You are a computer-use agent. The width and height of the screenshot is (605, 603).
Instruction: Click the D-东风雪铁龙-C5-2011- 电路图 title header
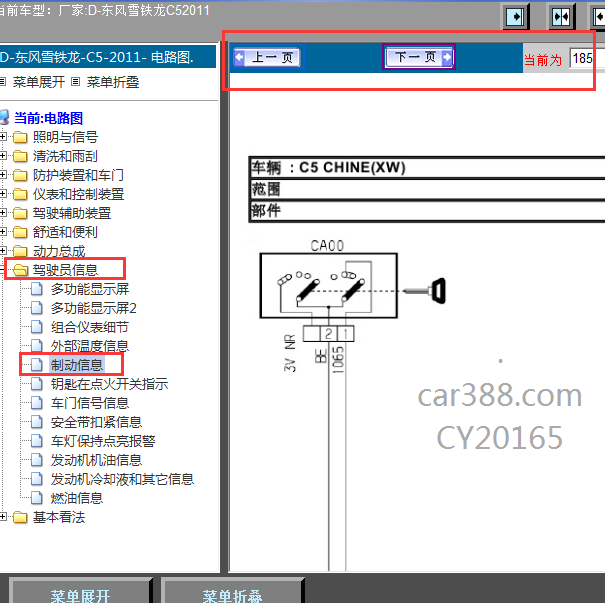click(x=108, y=57)
